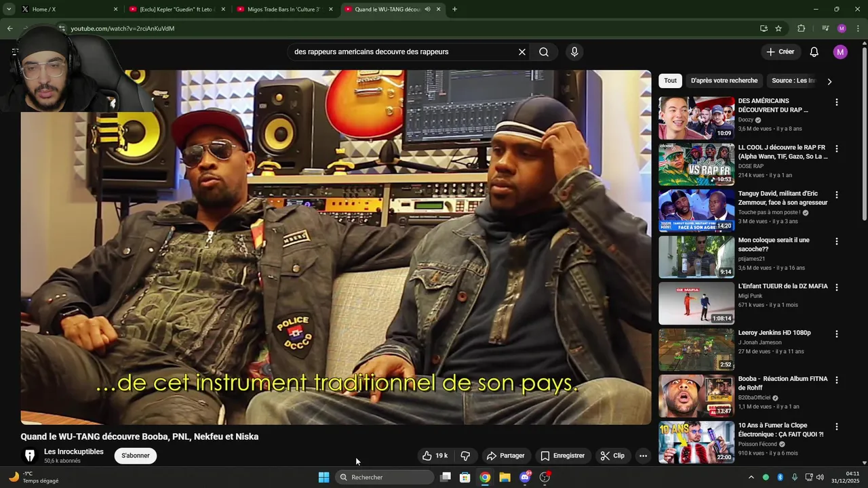Install app icon in address bar
The image size is (868, 488).
[x=764, y=28]
